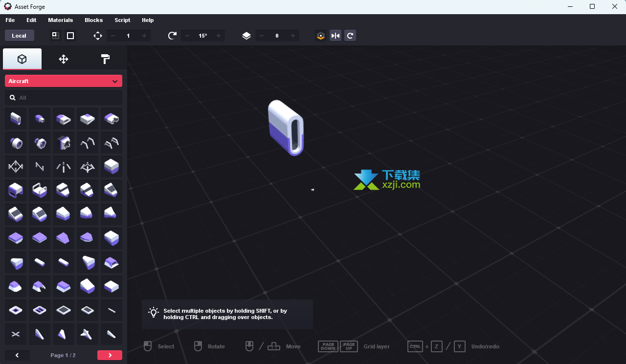Toggle the overlapping squares snap icon
The width and height of the screenshot is (626, 364).
click(x=56, y=36)
